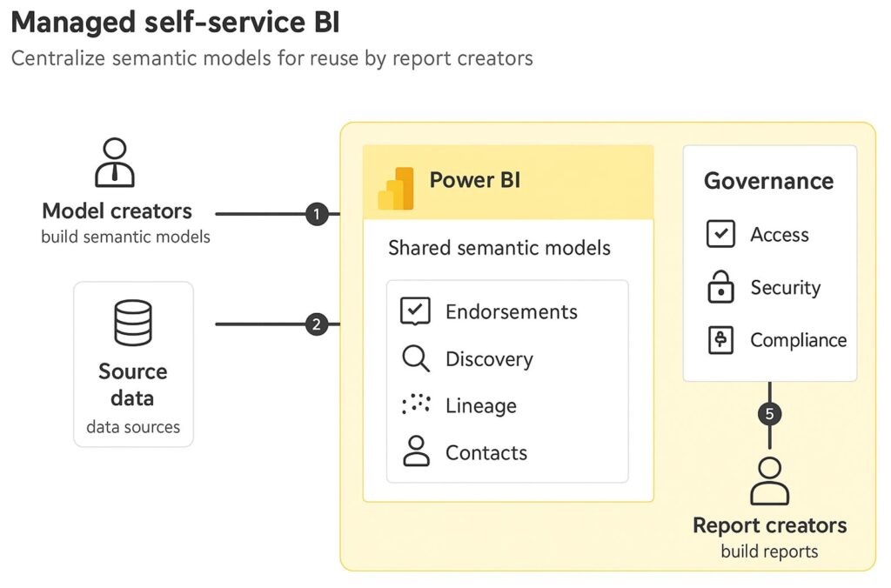Click step marker number 2
Viewport: 891px width, 588px height.
point(317,324)
